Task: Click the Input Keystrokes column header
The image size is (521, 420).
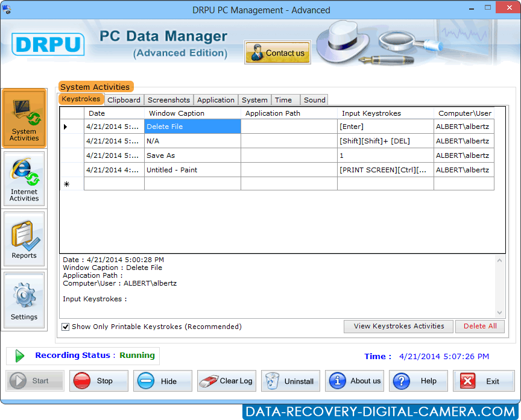Action: 385,113
